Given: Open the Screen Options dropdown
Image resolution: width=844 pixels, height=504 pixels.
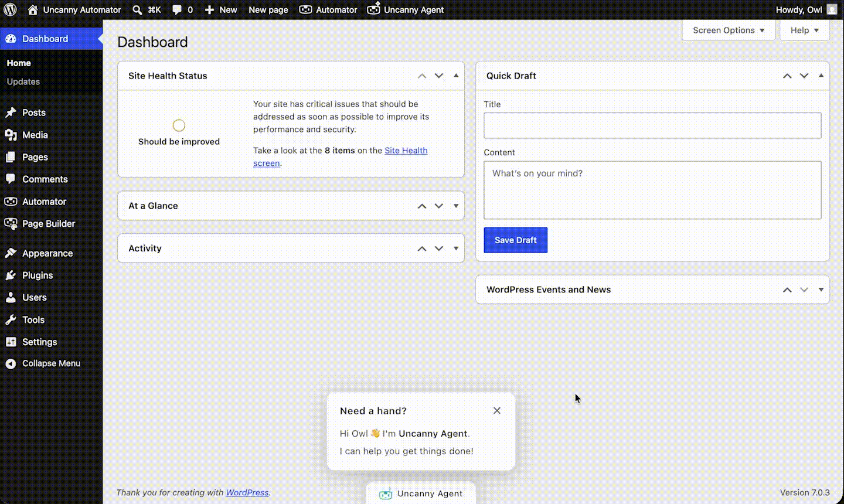Looking at the screenshot, I should point(729,30).
